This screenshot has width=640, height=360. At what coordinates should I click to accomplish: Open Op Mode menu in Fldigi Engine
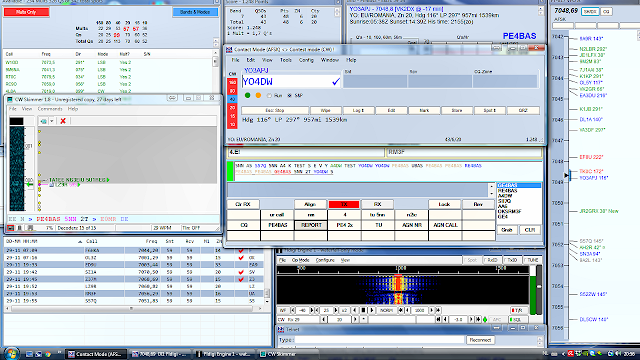[301, 260]
